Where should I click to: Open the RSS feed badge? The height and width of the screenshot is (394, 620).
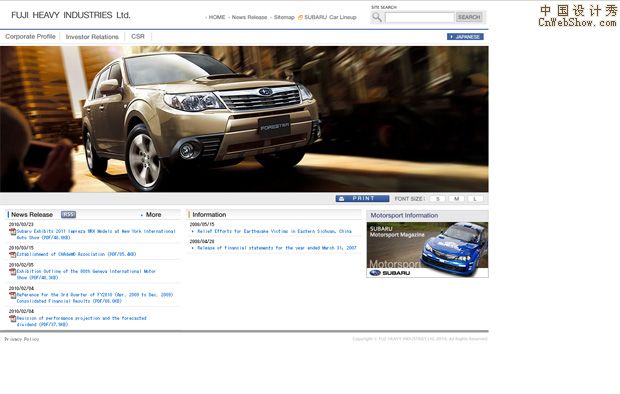tap(68, 214)
